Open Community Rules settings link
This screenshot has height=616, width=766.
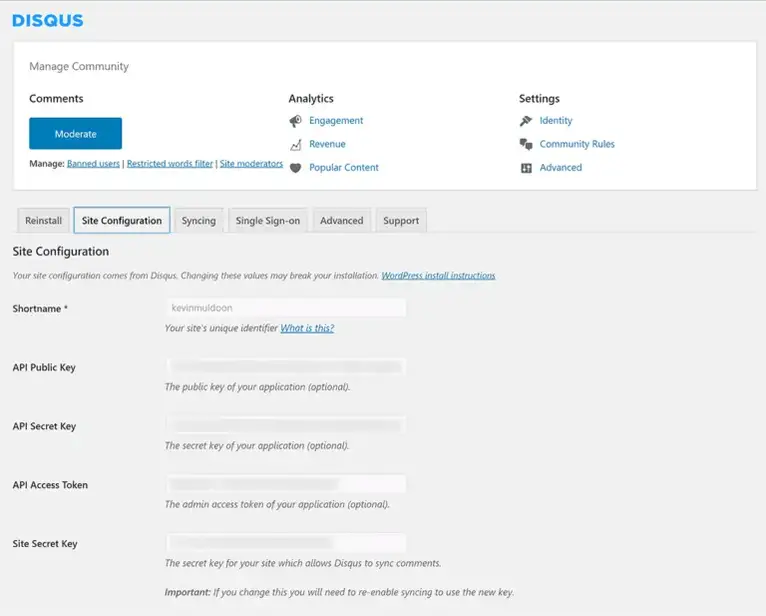pyautogui.click(x=577, y=144)
